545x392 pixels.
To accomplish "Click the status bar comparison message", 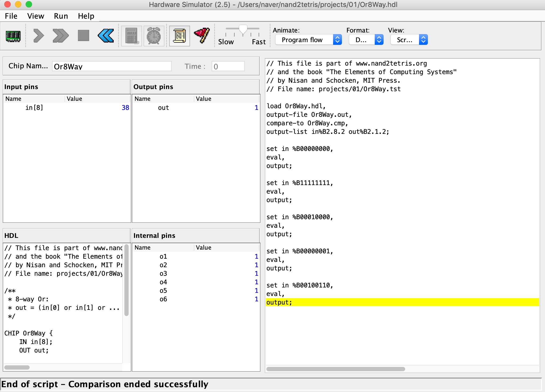I will (105, 384).
